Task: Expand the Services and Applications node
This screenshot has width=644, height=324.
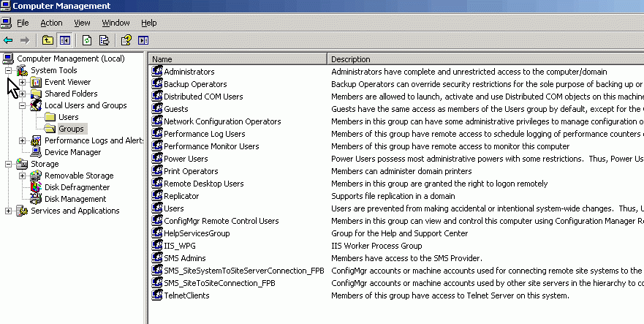Action: pos(8,211)
